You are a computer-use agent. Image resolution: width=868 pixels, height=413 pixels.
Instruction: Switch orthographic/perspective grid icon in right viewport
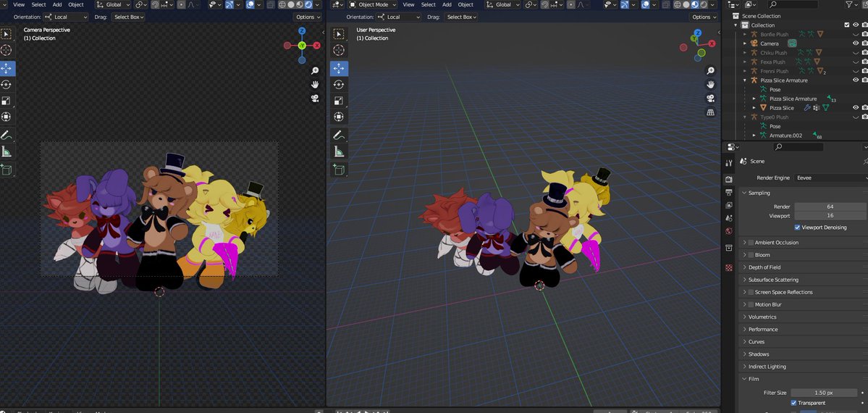tap(711, 112)
